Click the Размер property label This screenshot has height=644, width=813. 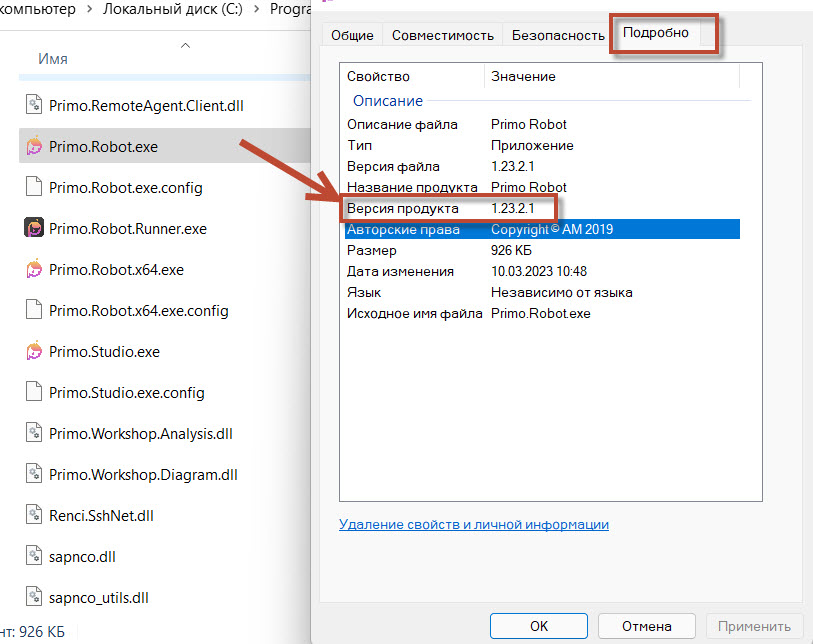click(372, 250)
